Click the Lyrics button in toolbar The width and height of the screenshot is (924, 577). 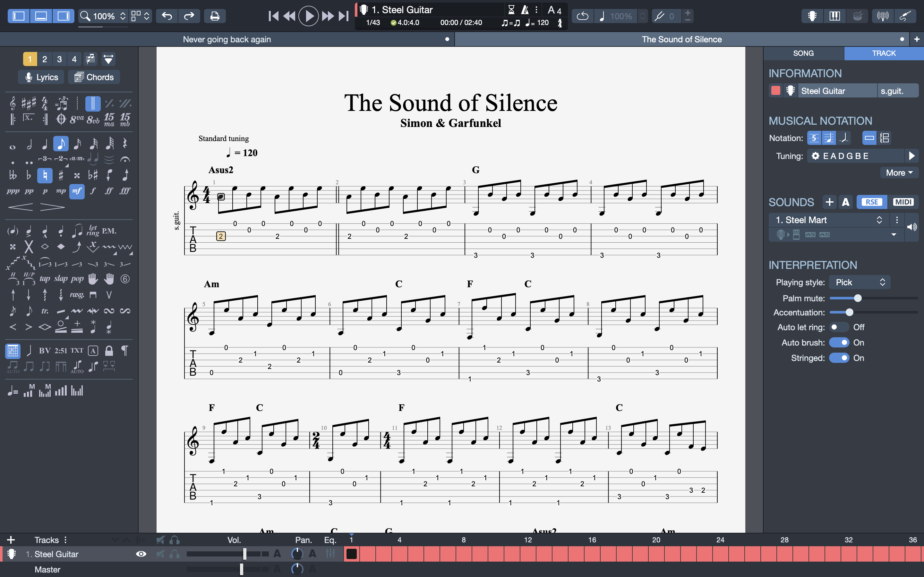(42, 77)
